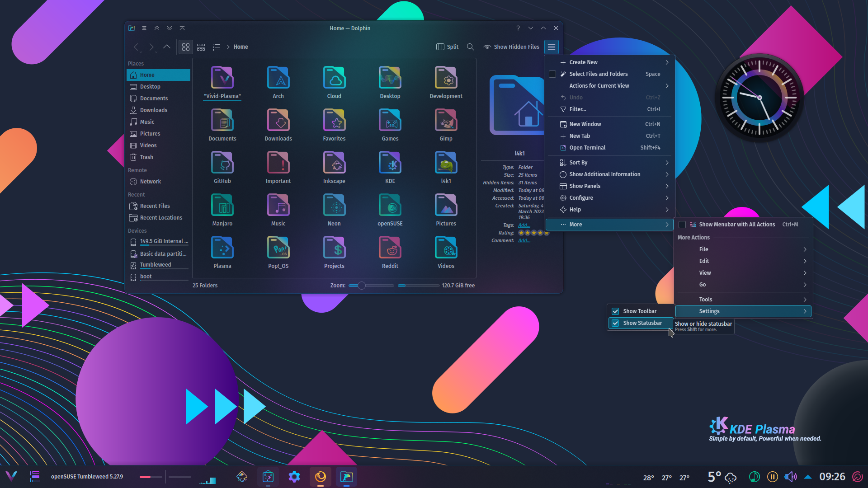Expand the Show Panels submenu
868x488 pixels.
point(610,186)
